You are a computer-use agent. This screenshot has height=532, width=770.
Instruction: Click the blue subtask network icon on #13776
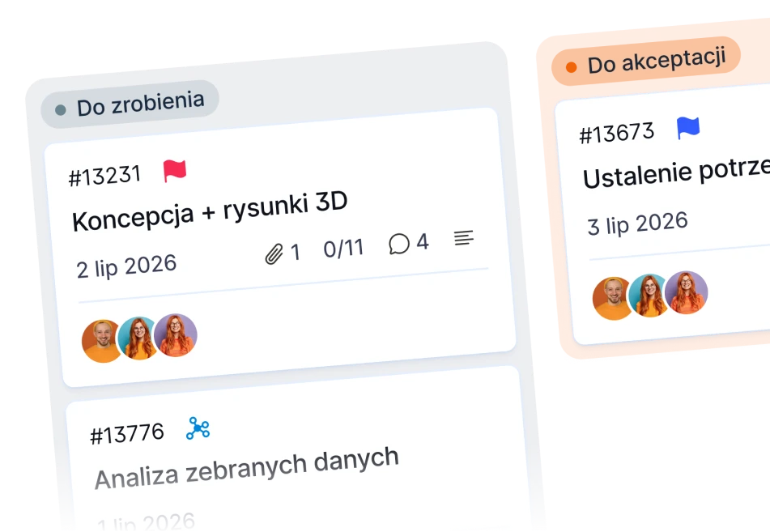pyautogui.click(x=198, y=428)
